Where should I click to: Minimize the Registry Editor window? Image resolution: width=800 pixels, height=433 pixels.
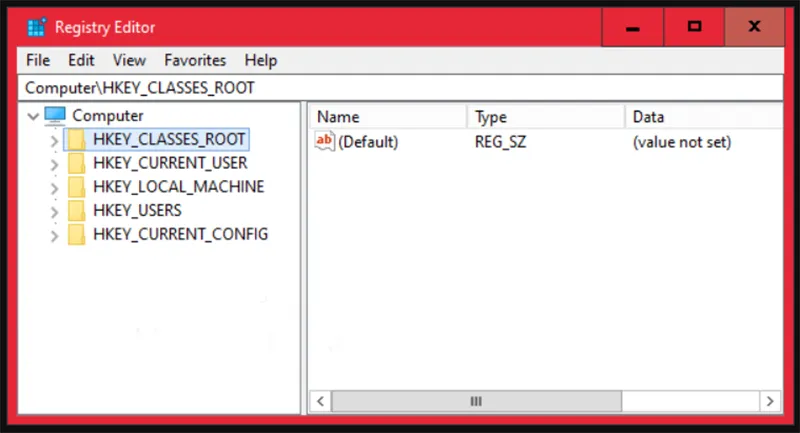click(x=633, y=27)
